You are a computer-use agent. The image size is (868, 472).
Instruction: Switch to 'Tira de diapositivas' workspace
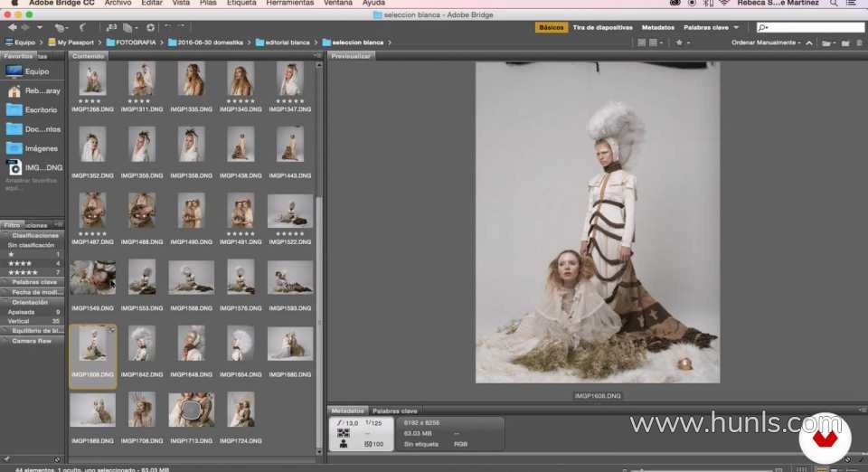point(603,28)
